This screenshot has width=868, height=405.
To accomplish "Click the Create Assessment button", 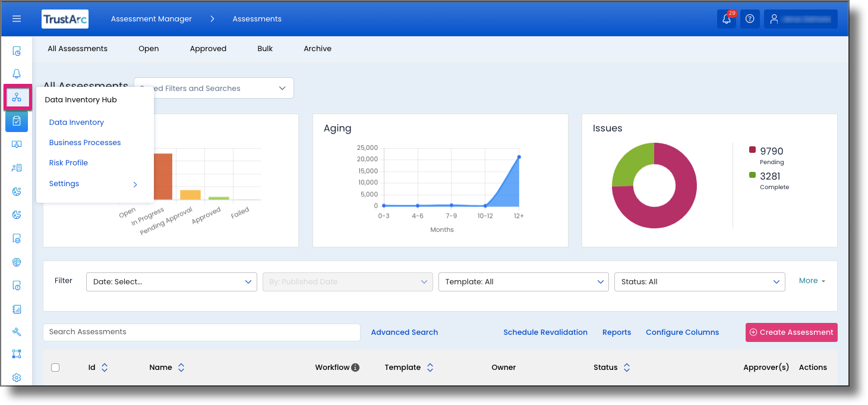I will click(x=791, y=332).
